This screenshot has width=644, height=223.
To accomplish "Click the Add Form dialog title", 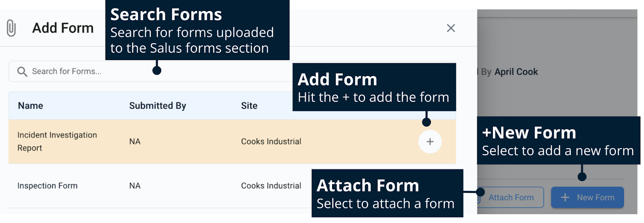I will coord(63,28).
